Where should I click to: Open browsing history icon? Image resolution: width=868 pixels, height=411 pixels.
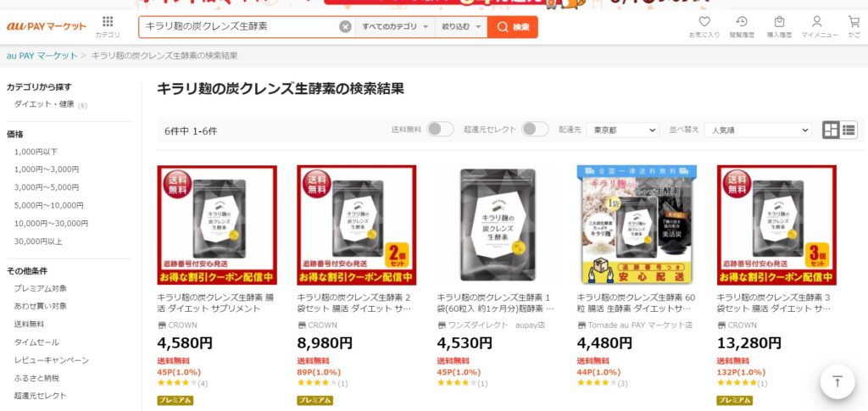[x=741, y=22]
